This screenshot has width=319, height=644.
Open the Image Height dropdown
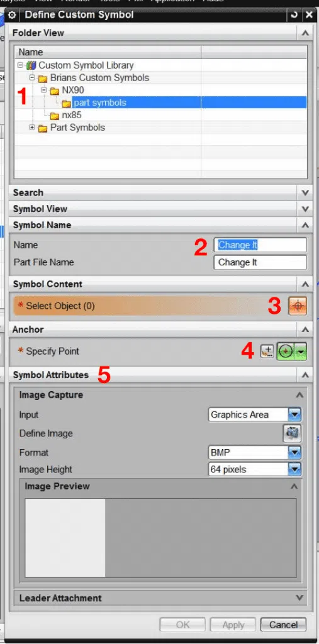point(294,469)
